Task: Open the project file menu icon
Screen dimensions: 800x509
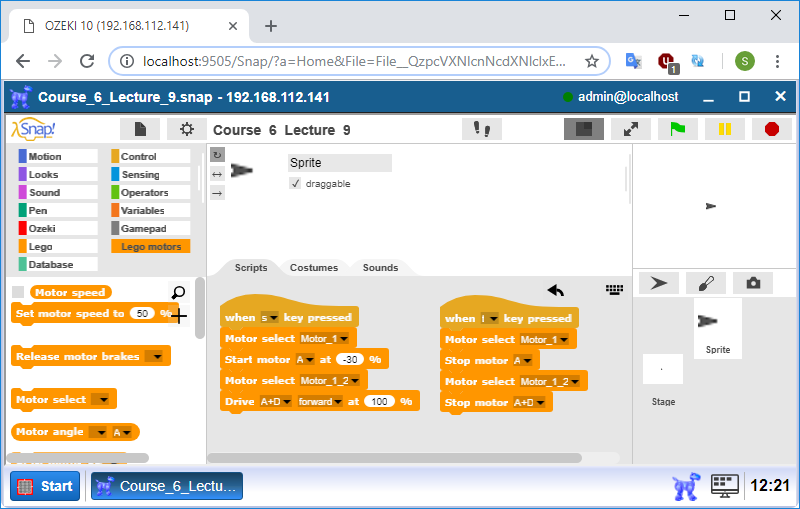Action: (140, 130)
